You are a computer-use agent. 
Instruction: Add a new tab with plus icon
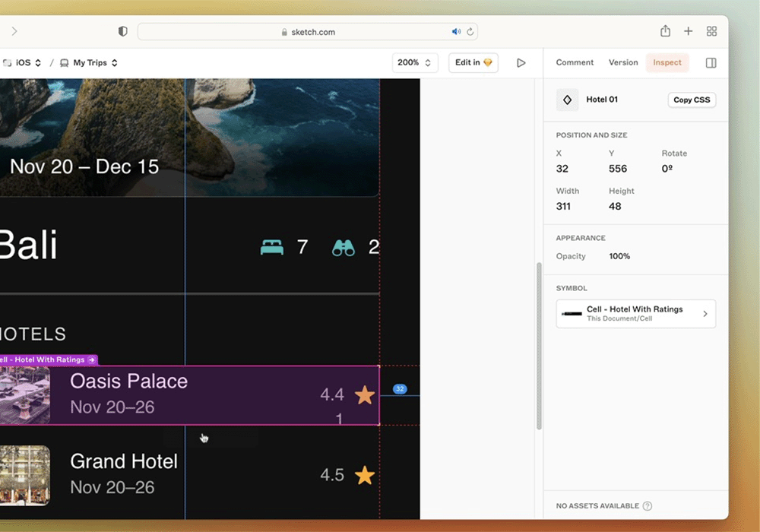click(x=689, y=31)
